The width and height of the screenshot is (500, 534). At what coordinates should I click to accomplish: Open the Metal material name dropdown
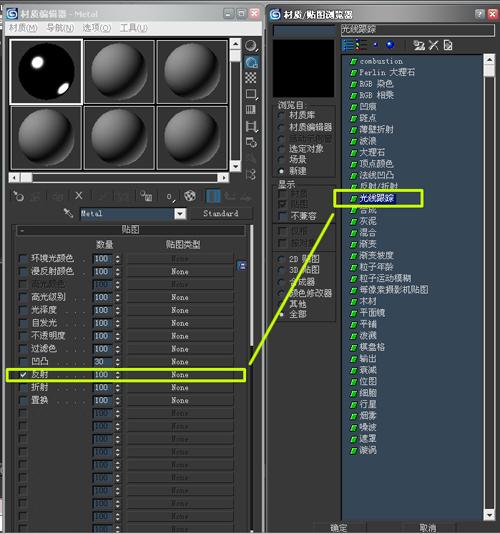click(x=180, y=214)
